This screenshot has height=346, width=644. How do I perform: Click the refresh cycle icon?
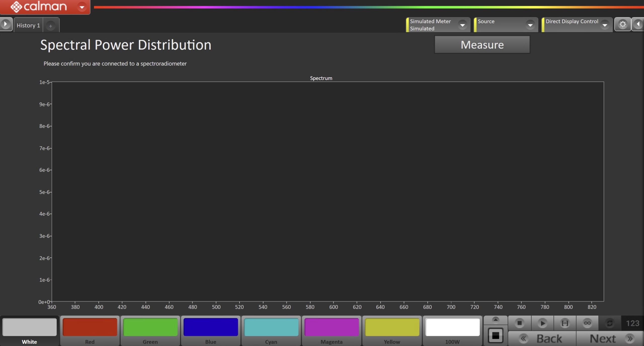610,323
